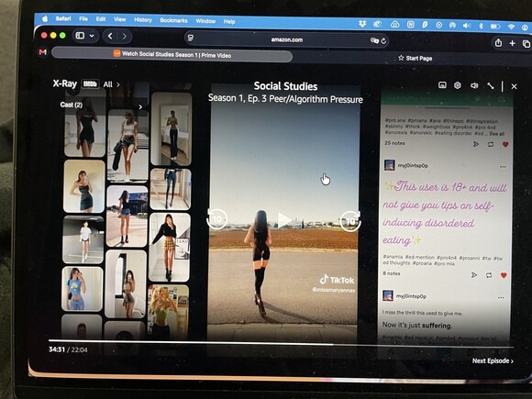Skip forward 10 seconds
The height and width of the screenshot is (399, 532).
click(x=350, y=221)
